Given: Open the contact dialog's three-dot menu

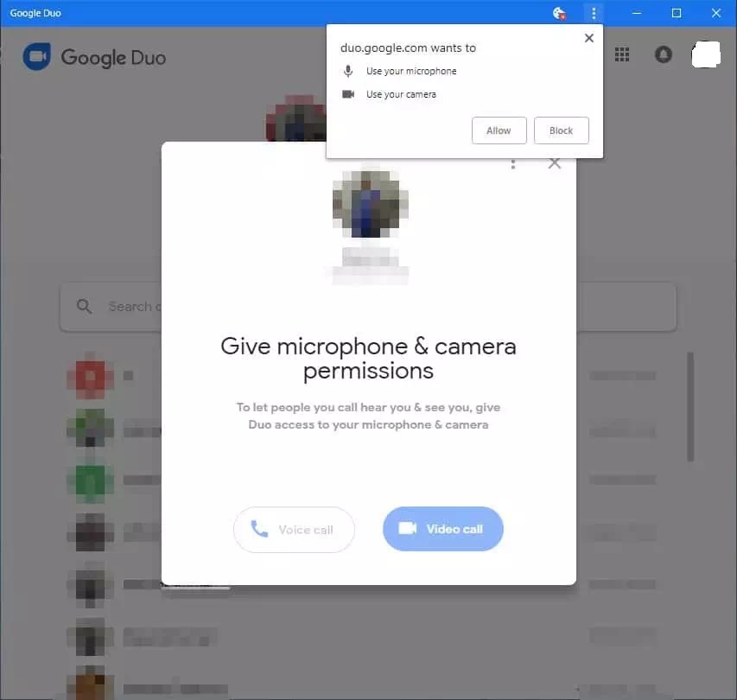Looking at the screenshot, I should [x=513, y=164].
